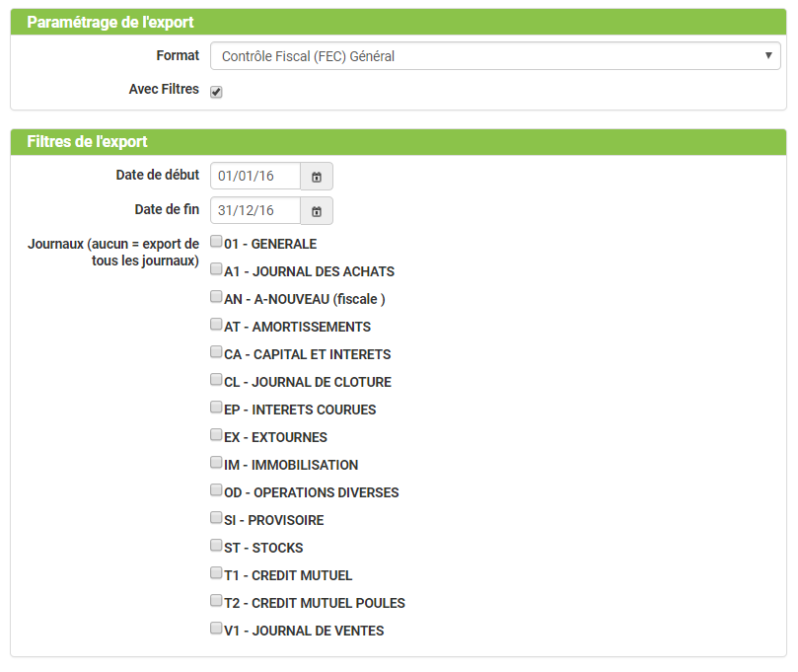This screenshot has width=798, height=672.
Task: Open calendar picker for Date de fin
Action: [317, 211]
